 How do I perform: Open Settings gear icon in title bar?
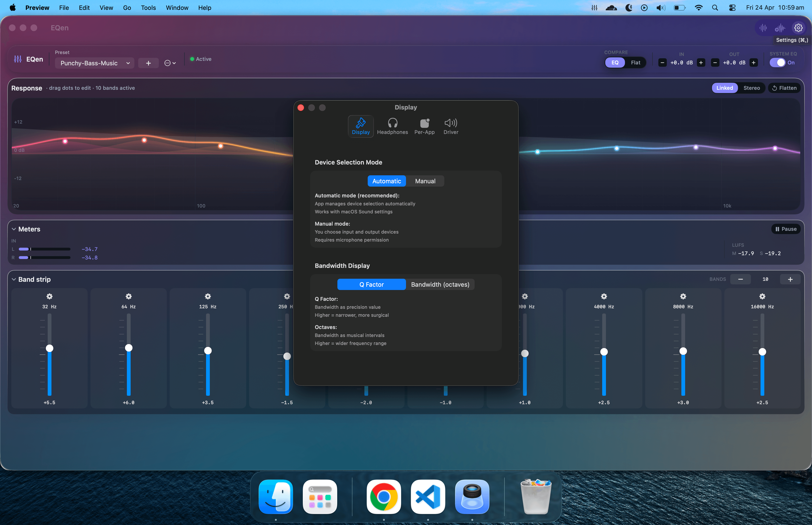click(798, 28)
